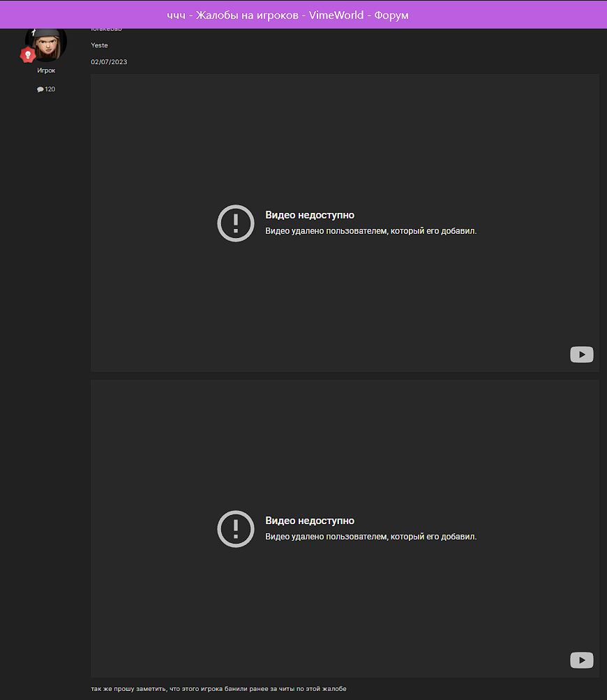Click the partially hidden nickname above Yeste

click(106, 30)
